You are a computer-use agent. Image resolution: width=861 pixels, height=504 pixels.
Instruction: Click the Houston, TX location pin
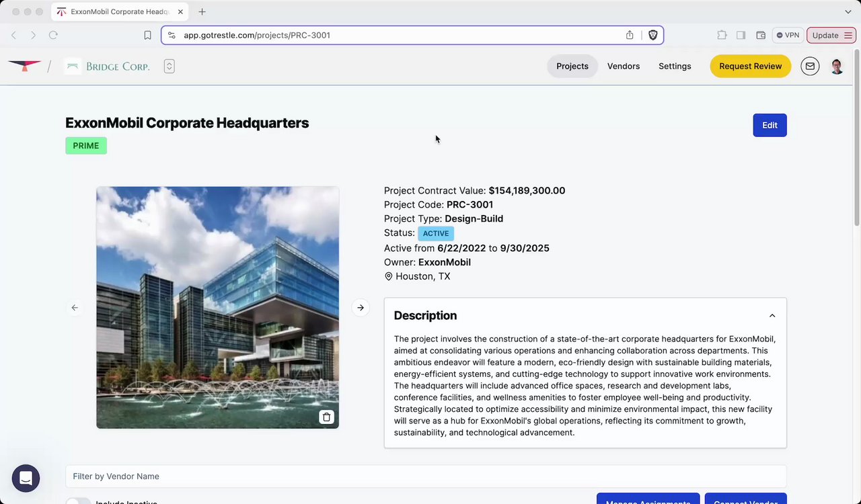coord(388,276)
